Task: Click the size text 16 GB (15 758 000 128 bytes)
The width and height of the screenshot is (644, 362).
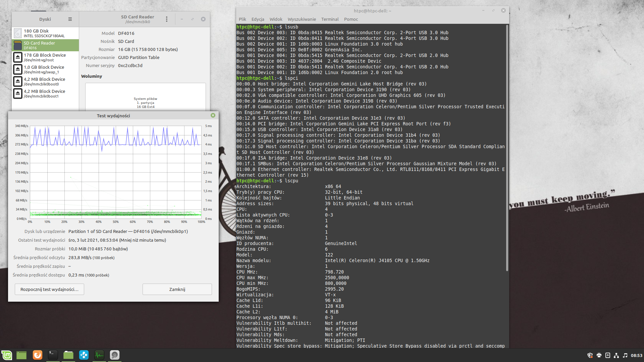Action: point(148,49)
